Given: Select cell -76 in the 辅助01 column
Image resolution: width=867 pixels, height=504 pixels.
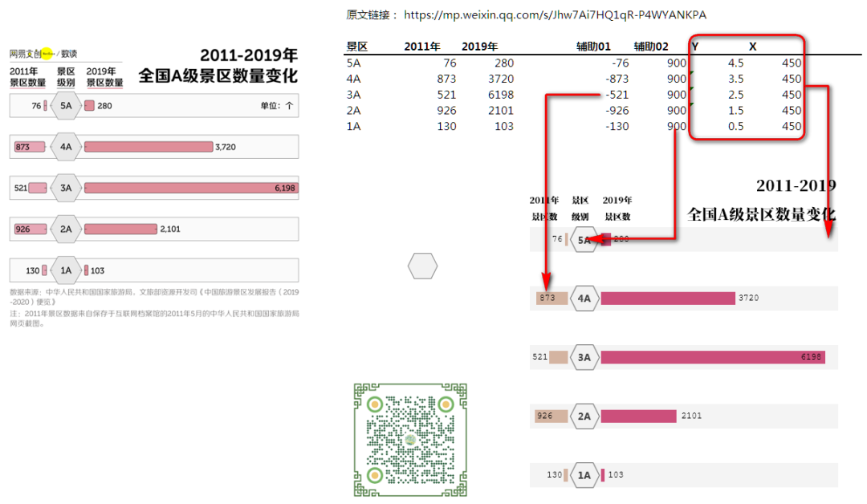Looking at the screenshot, I should coord(621,63).
